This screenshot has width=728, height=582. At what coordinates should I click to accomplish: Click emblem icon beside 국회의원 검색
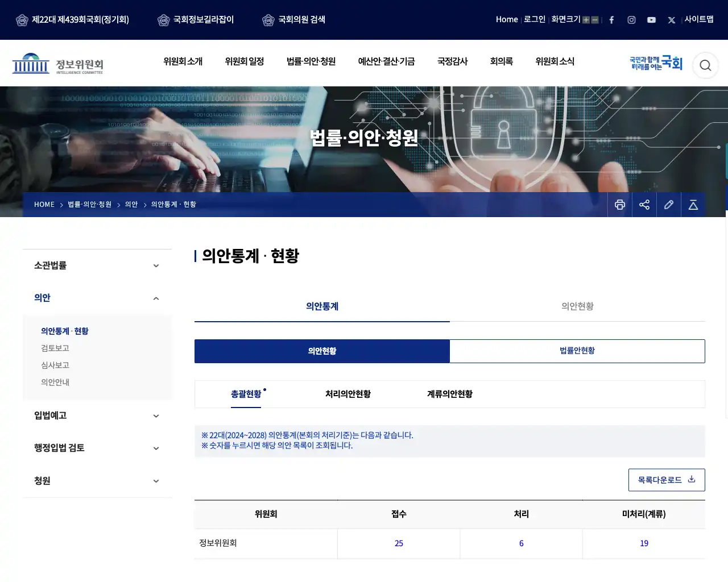point(268,20)
